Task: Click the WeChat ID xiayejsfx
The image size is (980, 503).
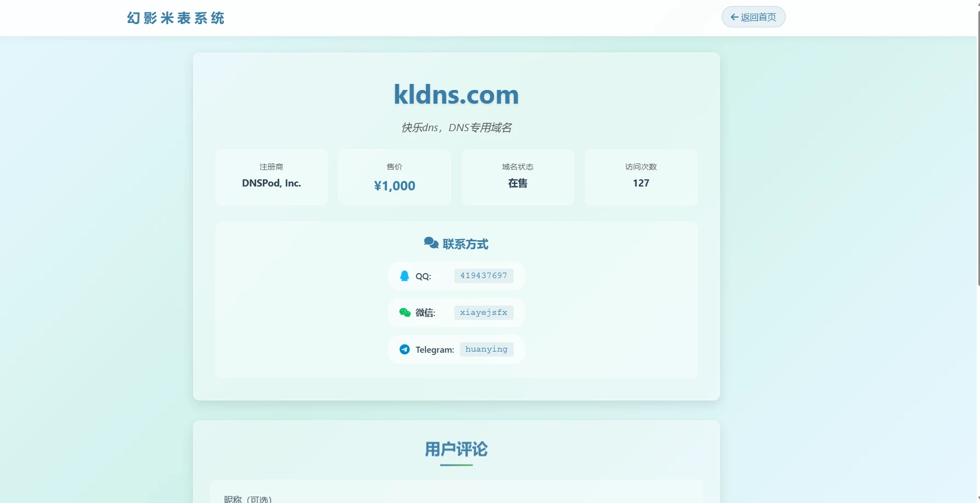Action: (x=483, y=313)
